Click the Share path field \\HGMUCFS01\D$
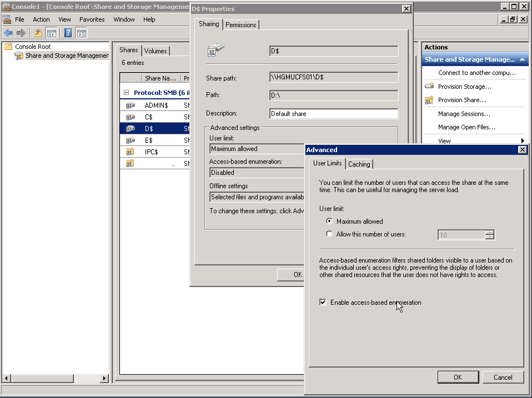 pyautogui.click(x=334, y=77)
